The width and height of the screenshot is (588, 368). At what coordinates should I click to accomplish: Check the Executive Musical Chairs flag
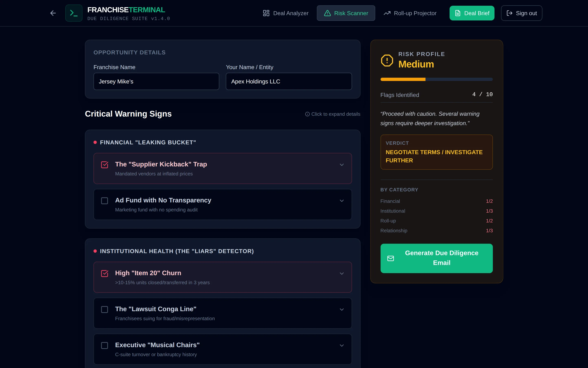click(105, 346)
